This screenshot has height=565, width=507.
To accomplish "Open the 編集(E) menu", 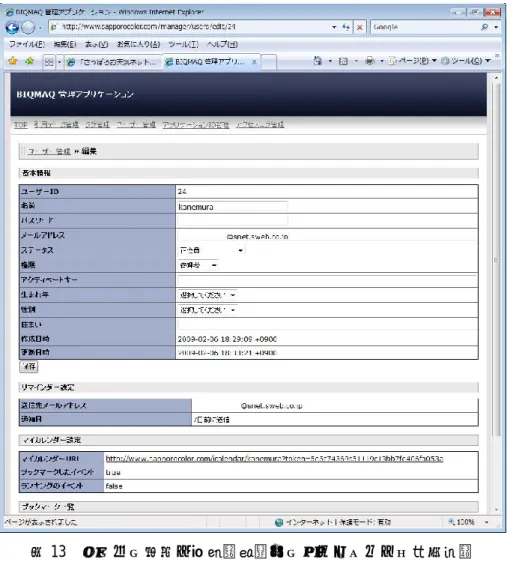I will point(65,44).
